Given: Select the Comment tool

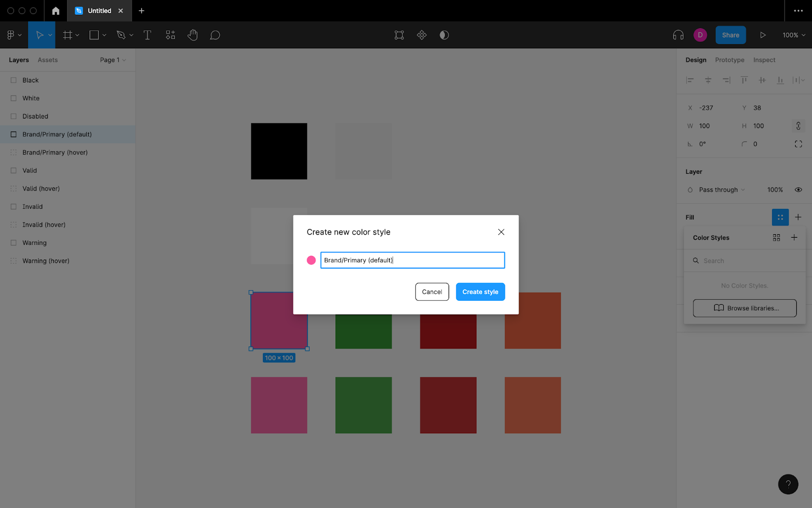Looking at the screenshot, I should tap(215, 35).
